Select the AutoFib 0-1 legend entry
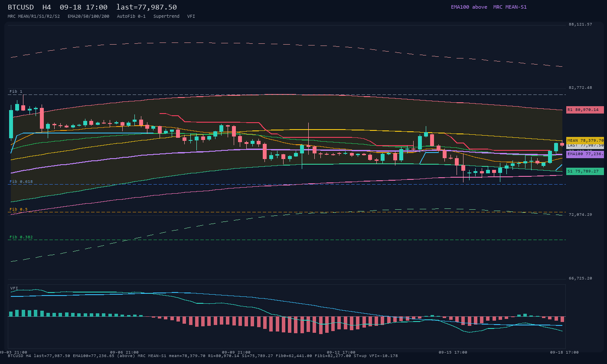The image size is (607, 364). [x=131, y=16]
